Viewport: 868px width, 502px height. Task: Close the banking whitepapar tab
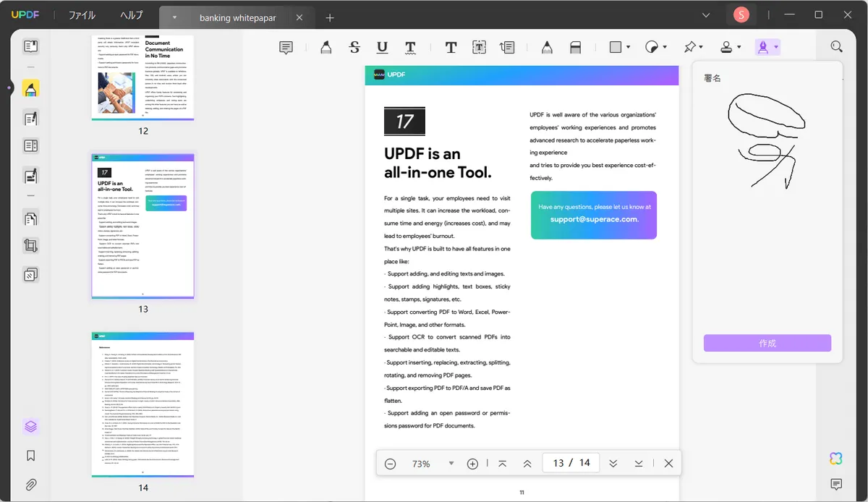click(x=300, y=17)
